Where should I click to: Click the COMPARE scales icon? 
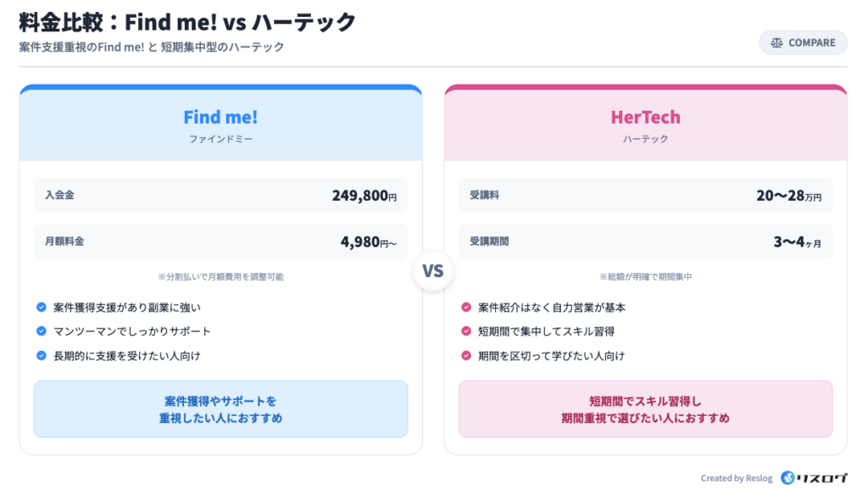click(x=776, y=42)
